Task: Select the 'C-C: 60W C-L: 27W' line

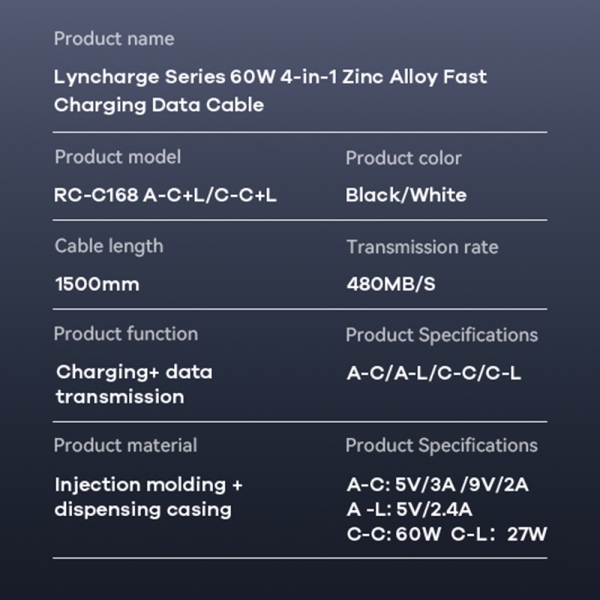Action: tap(447, 534)
